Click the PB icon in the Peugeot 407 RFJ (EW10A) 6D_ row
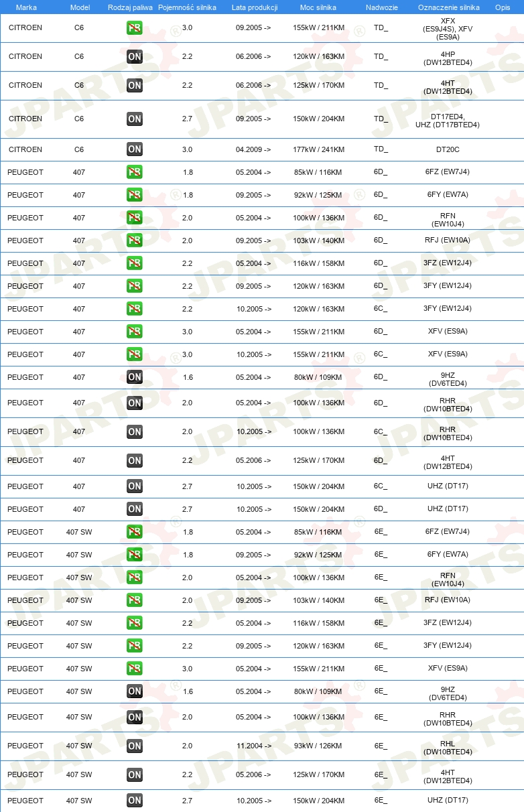Viewport: 524px width, 812px height. 134,241
